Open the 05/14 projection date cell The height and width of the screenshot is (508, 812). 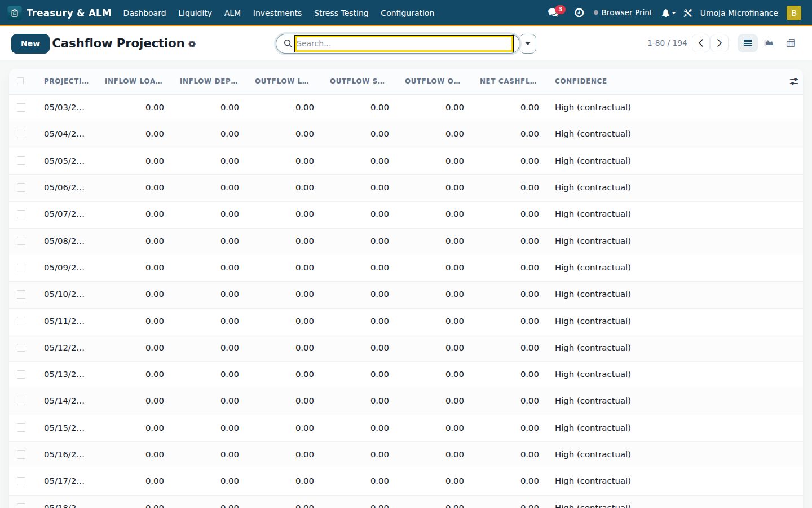[x=64, y=401]
